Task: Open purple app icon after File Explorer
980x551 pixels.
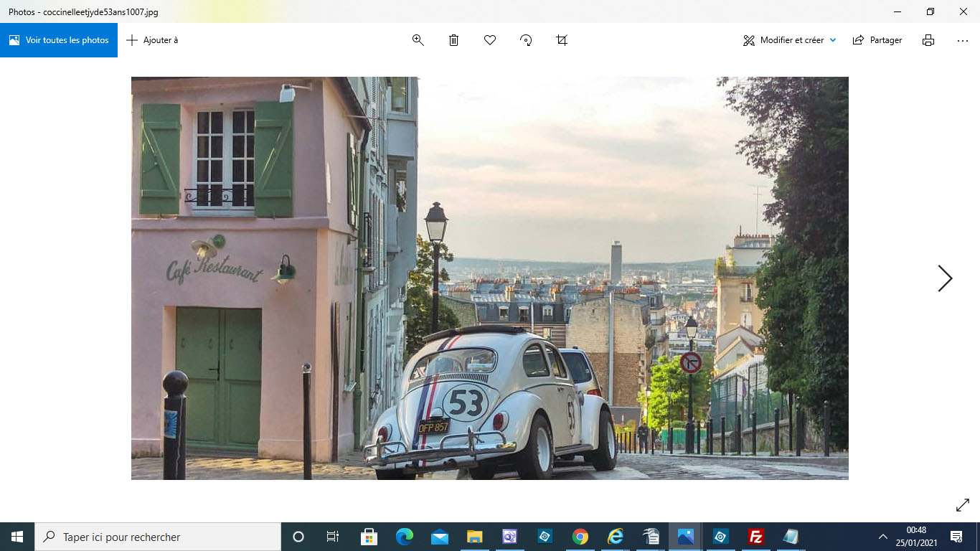Action: click(510, 537)
